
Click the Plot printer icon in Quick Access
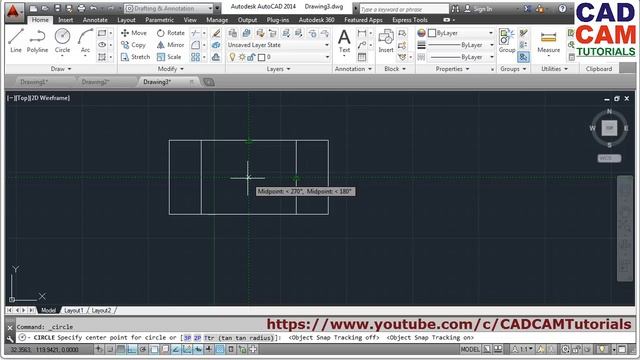click(x=82, y=8)
